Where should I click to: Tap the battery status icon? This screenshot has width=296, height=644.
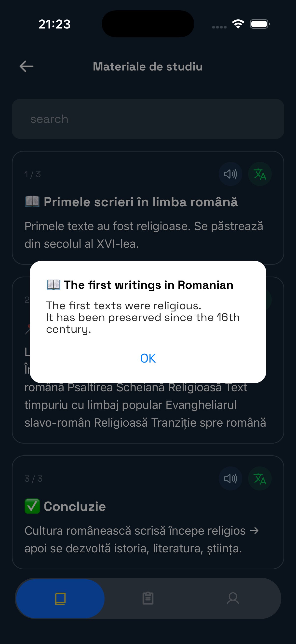click(260, 24)
